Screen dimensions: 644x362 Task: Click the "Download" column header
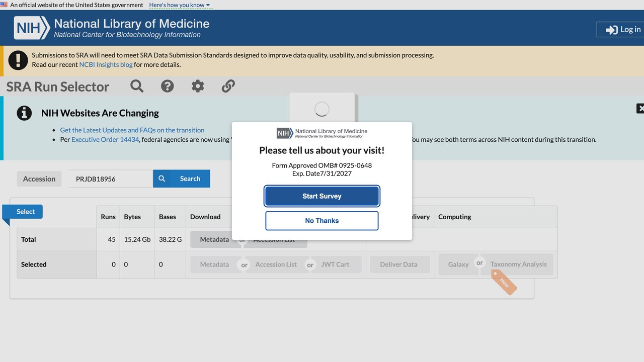pyautogui.click(x=205, y=217)
